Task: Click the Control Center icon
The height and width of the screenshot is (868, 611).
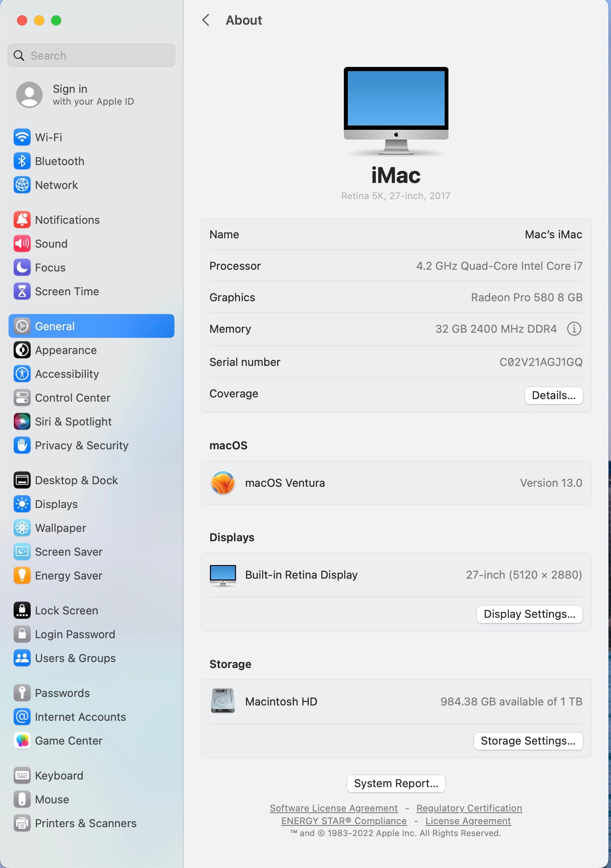Action: coord(22,397)
